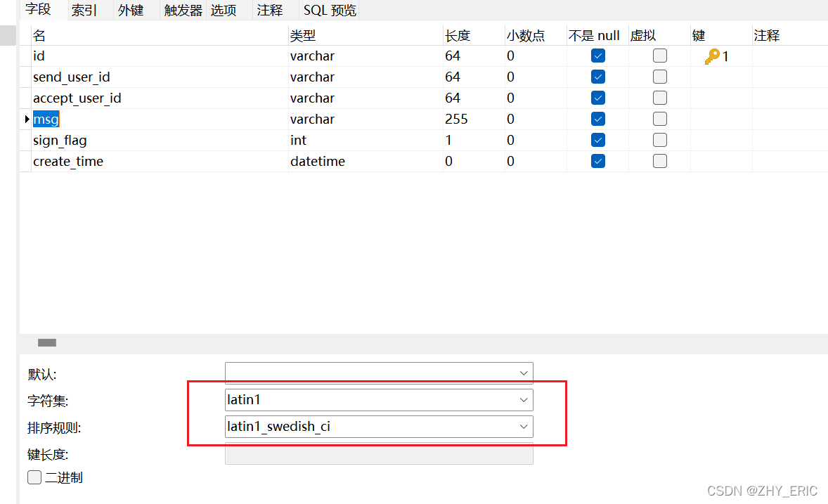
Task: Open the 选项 tab
Action: click(x=224, y=10)
